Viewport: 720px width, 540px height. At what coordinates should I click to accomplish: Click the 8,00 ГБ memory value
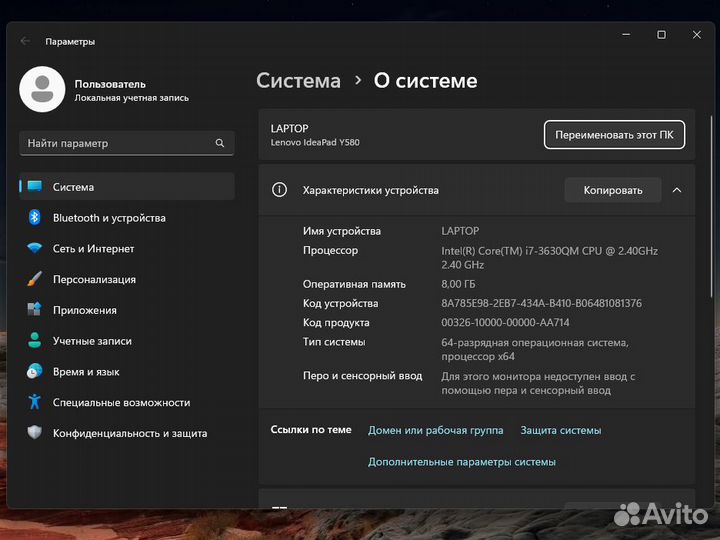[x=458, y=284]
